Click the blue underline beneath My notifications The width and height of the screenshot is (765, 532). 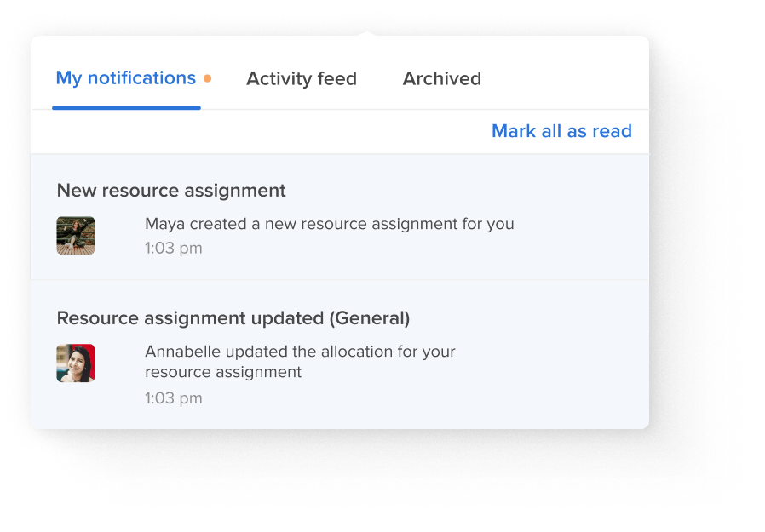(x=126, y=108)
